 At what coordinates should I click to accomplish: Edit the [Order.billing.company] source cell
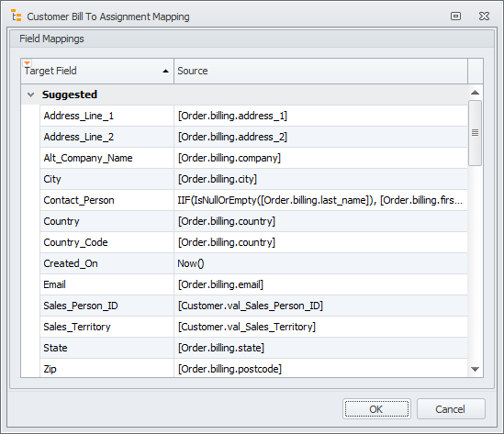320,158
